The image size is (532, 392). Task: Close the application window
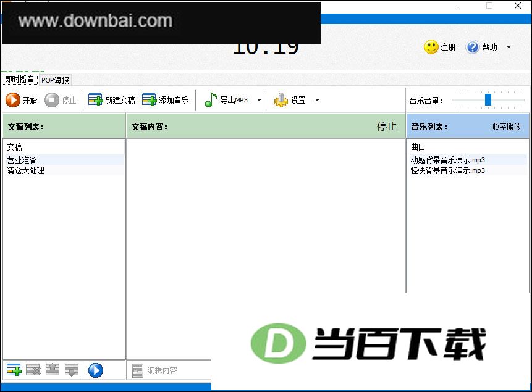(x=518, y=6)
